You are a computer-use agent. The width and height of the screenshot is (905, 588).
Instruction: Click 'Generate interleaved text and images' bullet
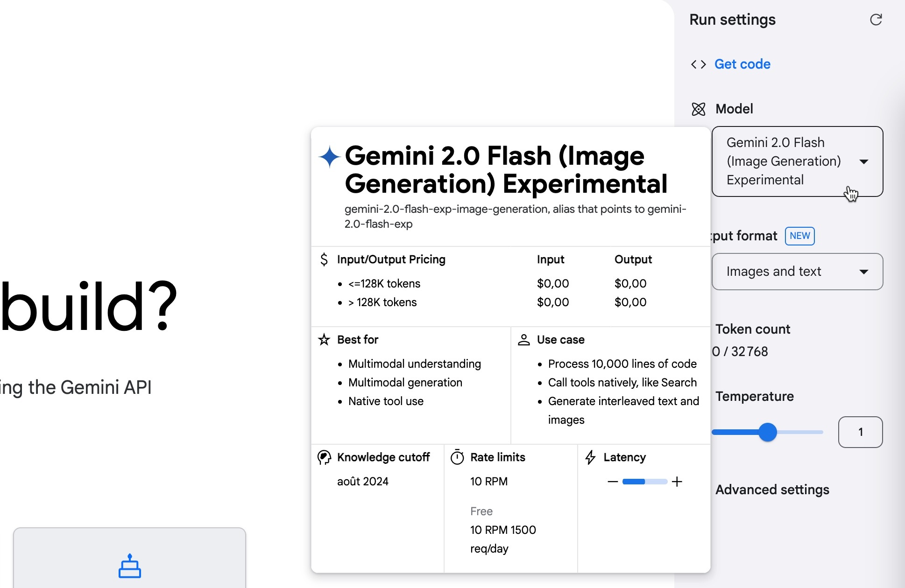point(623,411)
